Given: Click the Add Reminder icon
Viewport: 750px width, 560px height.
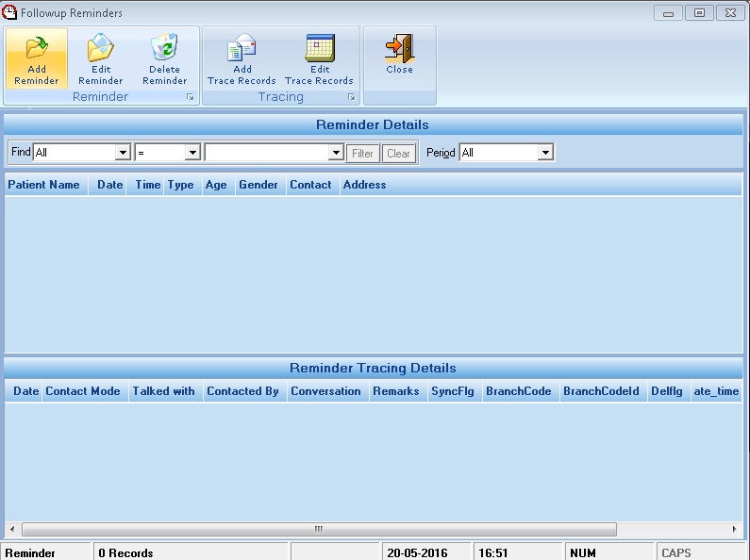Looking at the screenshot, I should (37, 48).
